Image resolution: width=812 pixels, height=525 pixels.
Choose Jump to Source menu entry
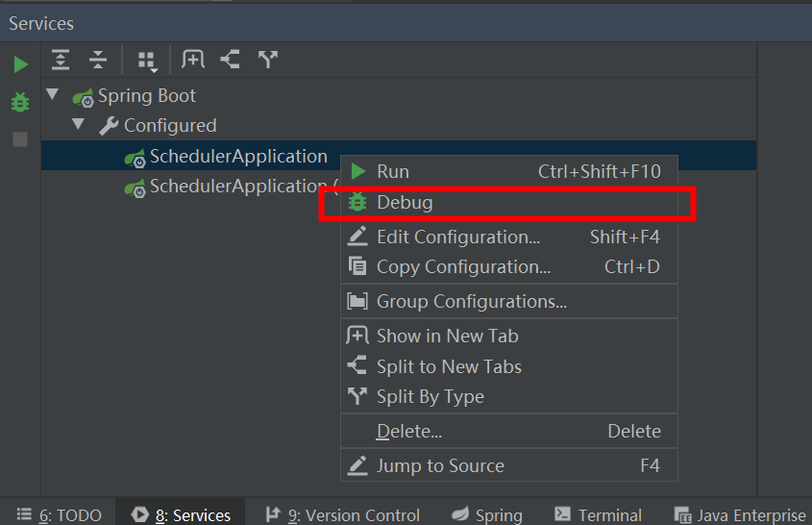(509, 465)
